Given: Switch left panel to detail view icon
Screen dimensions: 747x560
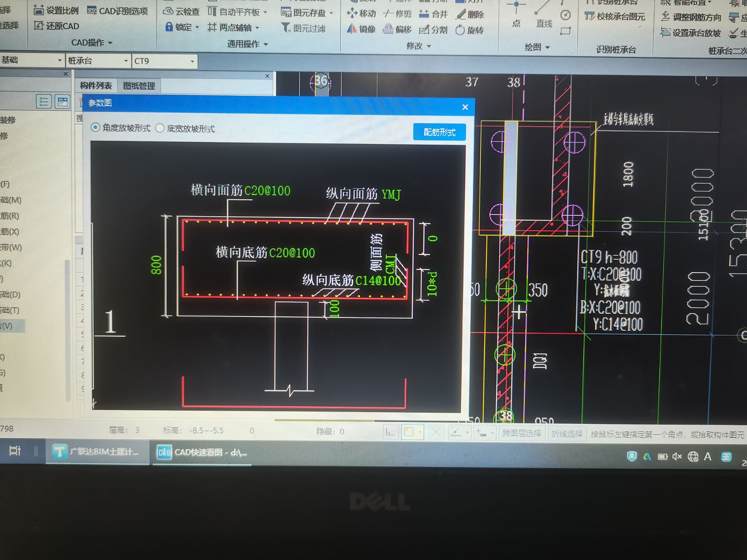Looking at the screenshot, I should pos(62,102).
